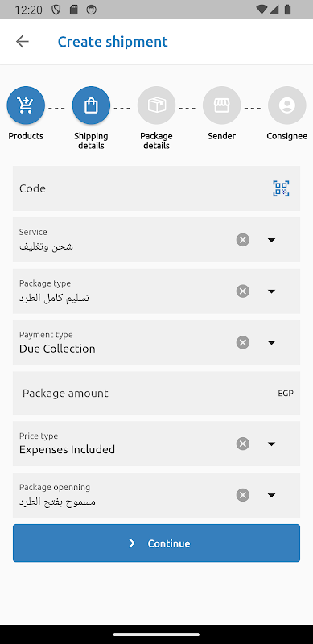313x644 pixels.
Task: Clear the Service field selection
Action: coord(243,239)
